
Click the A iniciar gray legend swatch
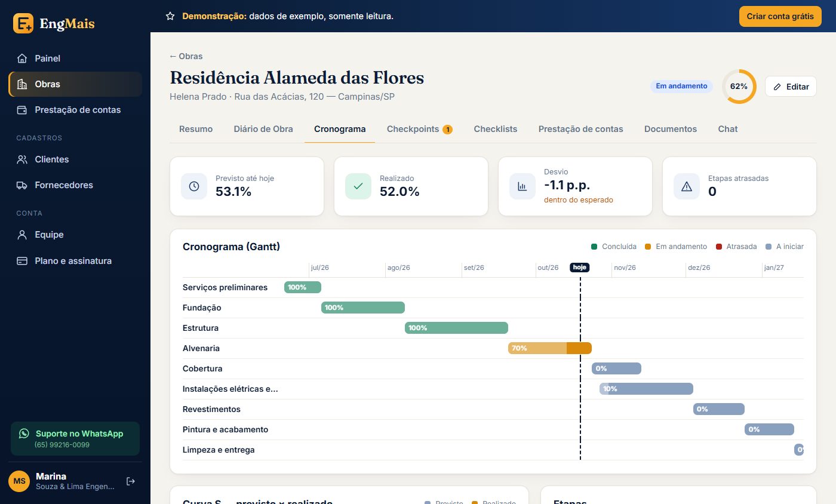coord(769,247)
